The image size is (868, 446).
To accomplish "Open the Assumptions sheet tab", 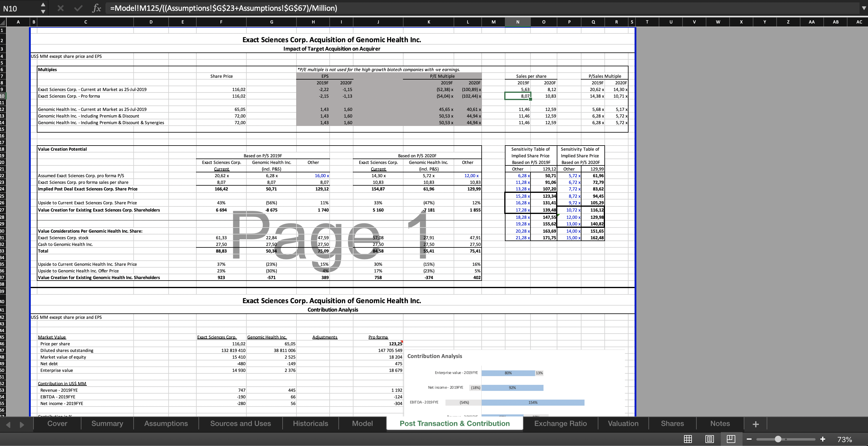I will pos(166,423).
